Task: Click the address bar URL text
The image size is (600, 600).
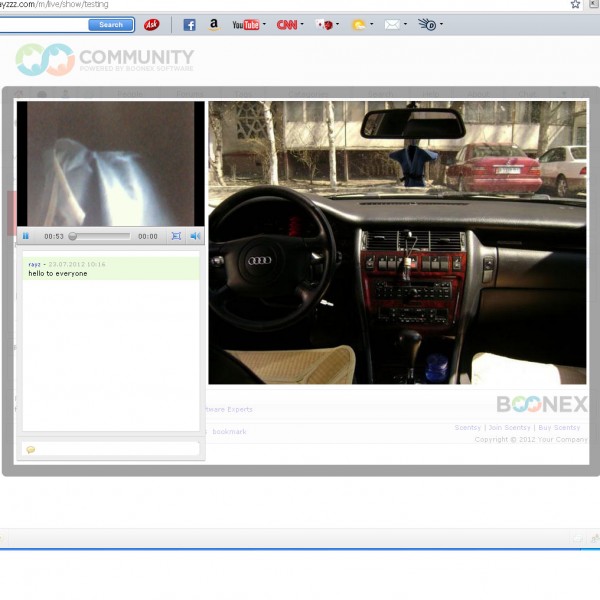Action: click(x=54, y=4)
